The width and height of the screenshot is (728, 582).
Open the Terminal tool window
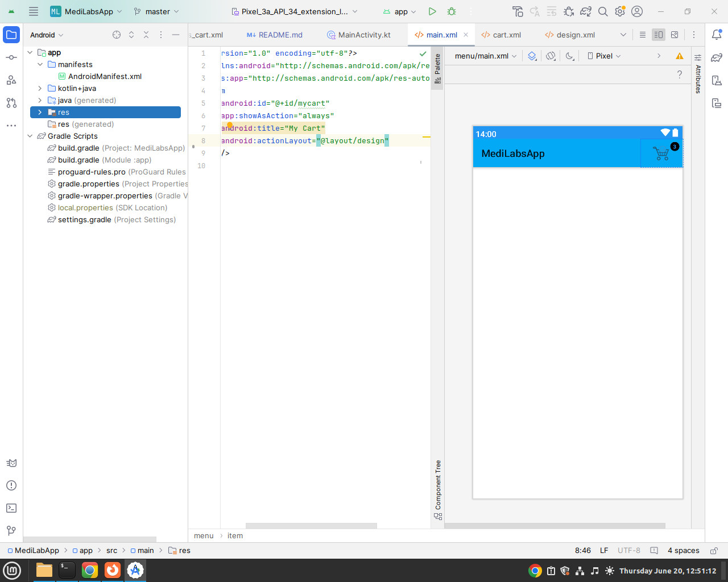pyautogui.click(x=11, y=508)
